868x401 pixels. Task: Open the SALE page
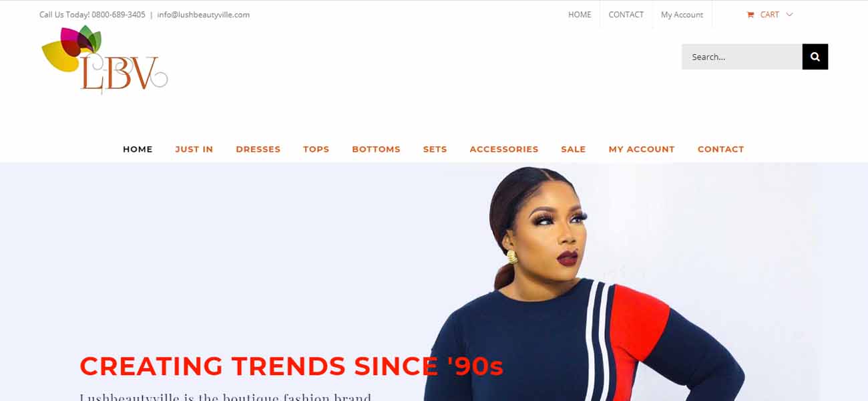click(573, 149)
